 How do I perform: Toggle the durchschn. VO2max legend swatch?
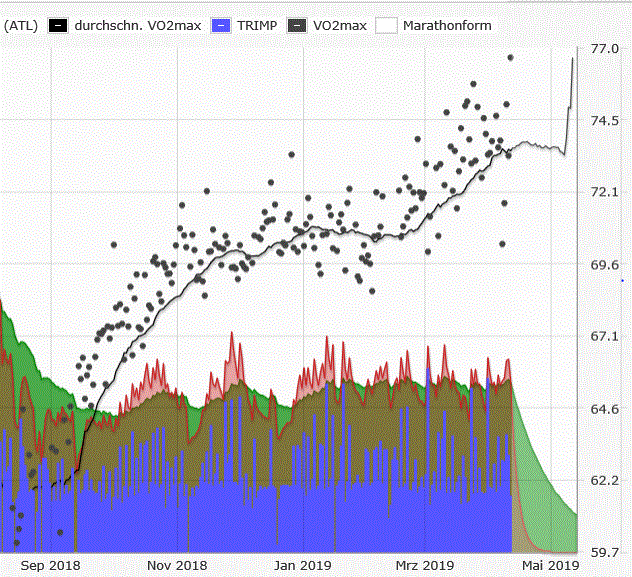(x=59, y=25)
